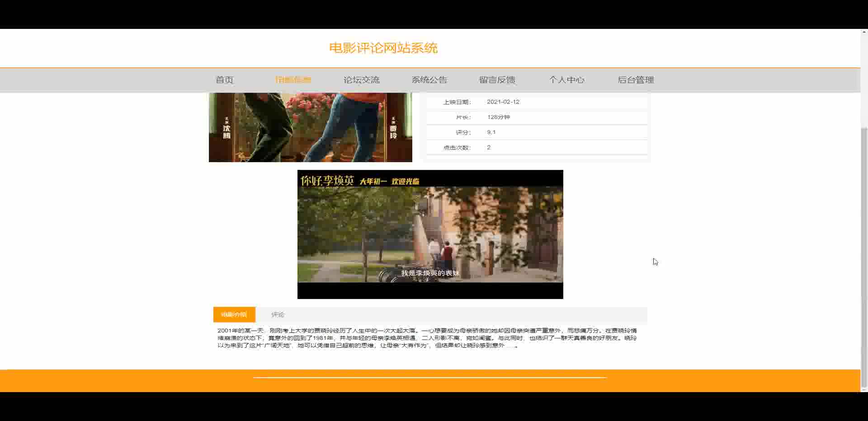
Task: Go to 论坛交流 in the nav bar
Action: click(x=361, y=80)
